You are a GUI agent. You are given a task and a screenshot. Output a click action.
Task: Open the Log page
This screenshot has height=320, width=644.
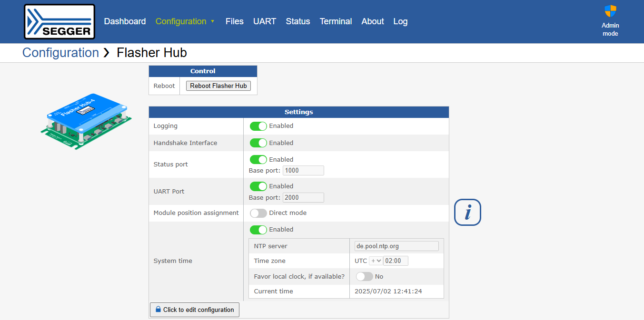click(x=400, y=21)
